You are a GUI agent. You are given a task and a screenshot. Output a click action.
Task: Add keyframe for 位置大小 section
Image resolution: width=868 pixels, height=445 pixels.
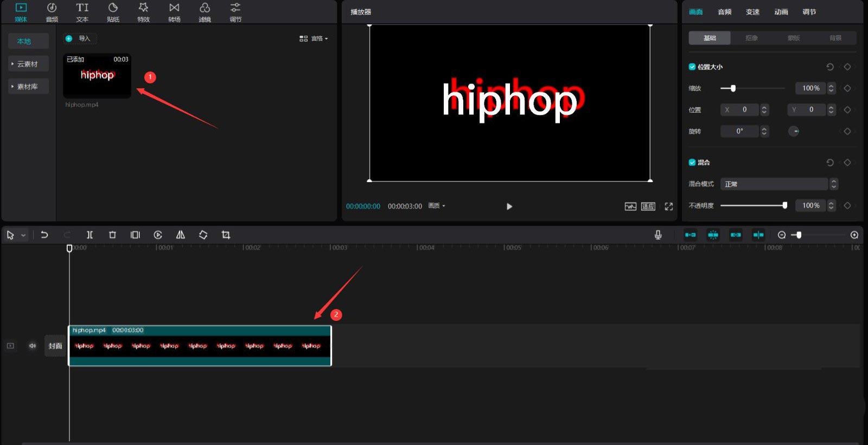tap(847, 67)
